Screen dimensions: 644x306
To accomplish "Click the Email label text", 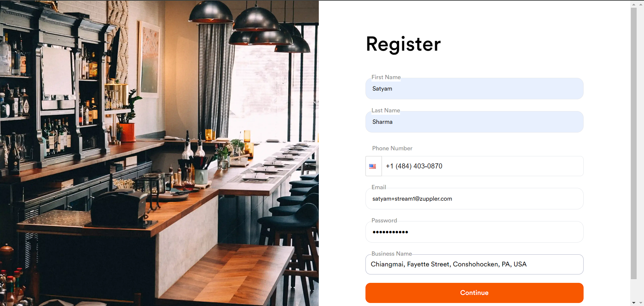I will click(x=379, y=187).
